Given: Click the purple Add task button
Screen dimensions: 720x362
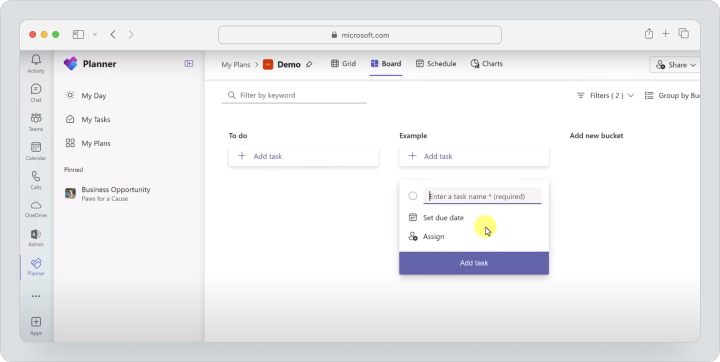Looking at the screenshot, I should point(474,263).
